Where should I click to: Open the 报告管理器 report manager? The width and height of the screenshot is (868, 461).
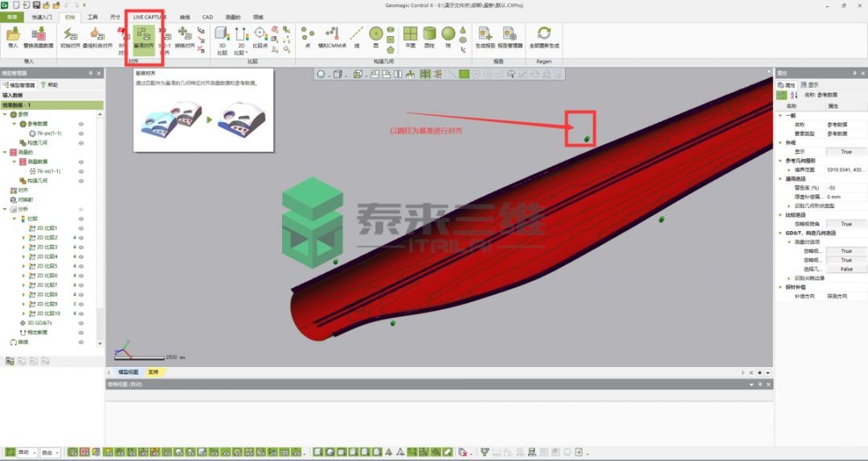click(510, 37)
